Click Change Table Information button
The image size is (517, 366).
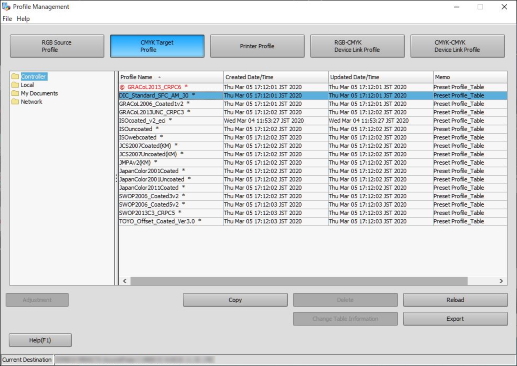coord(345,319)
